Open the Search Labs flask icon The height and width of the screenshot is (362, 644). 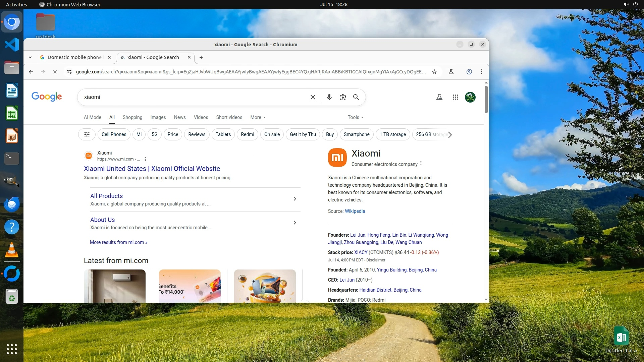[439, 97]
